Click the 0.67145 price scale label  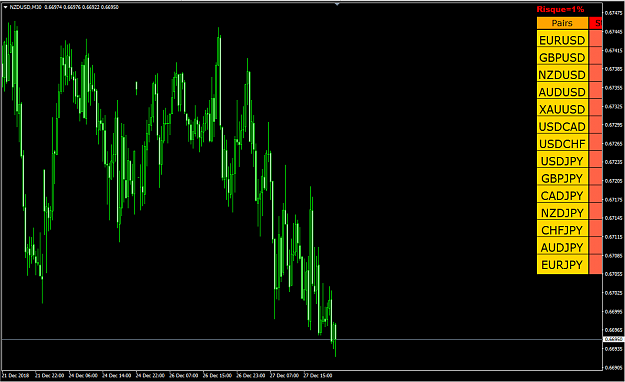click(614, 218)
